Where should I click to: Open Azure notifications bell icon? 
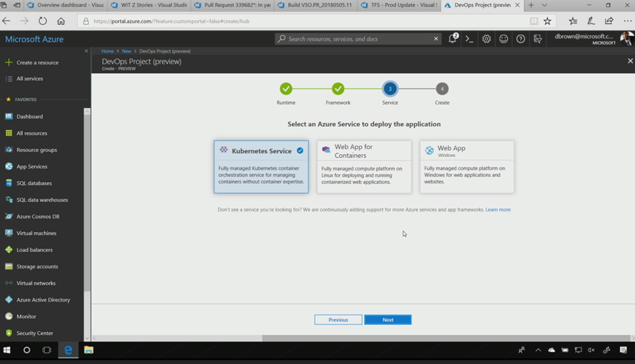(x=453, y=38)
